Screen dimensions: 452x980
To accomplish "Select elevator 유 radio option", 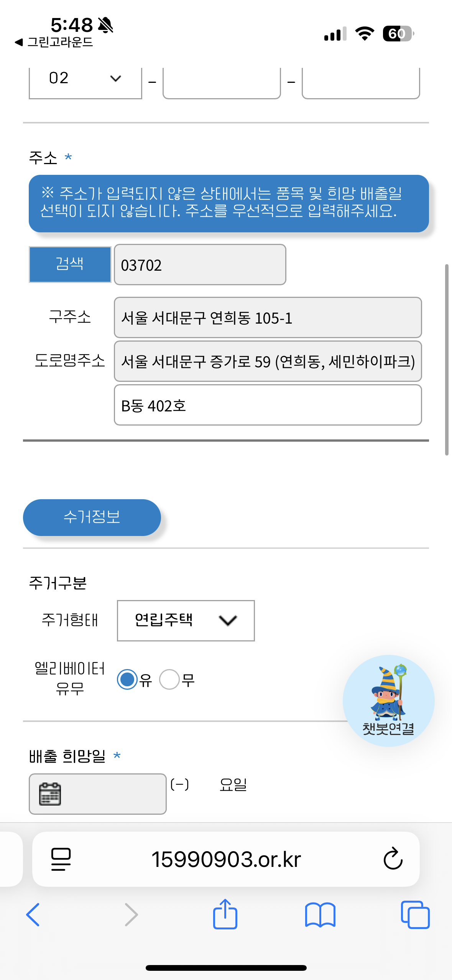I will pos(127,679).
